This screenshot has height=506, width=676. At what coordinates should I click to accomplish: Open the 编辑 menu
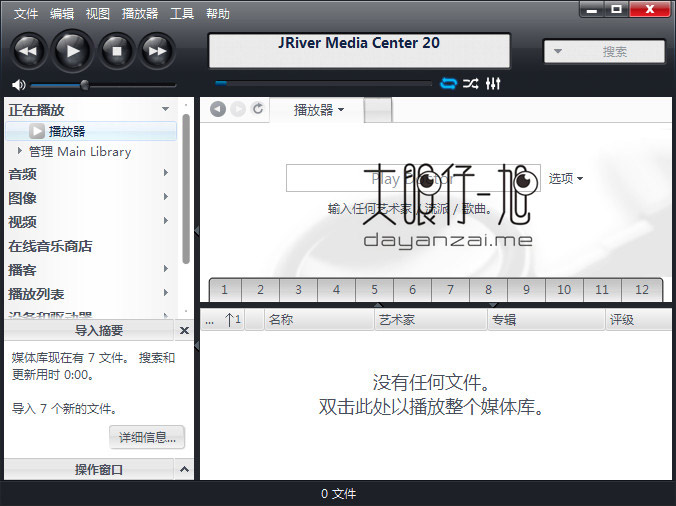(x=62, y=14)
